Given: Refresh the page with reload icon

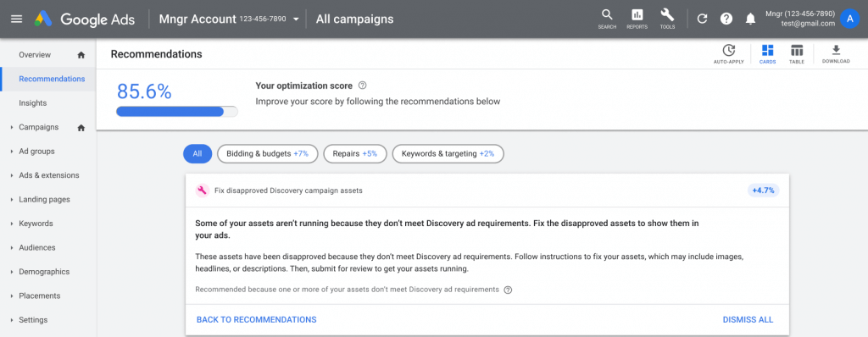Looking at the screenshot, I should 702,19.
